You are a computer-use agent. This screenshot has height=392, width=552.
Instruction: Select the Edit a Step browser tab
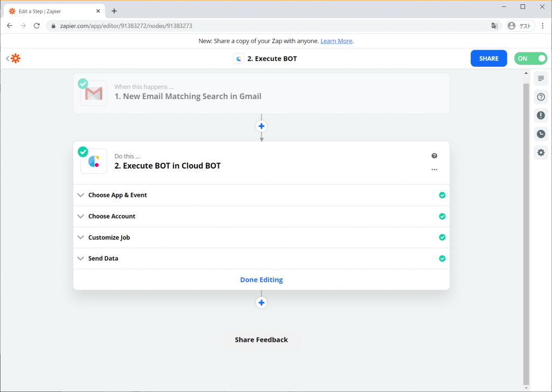click(51, 11)
